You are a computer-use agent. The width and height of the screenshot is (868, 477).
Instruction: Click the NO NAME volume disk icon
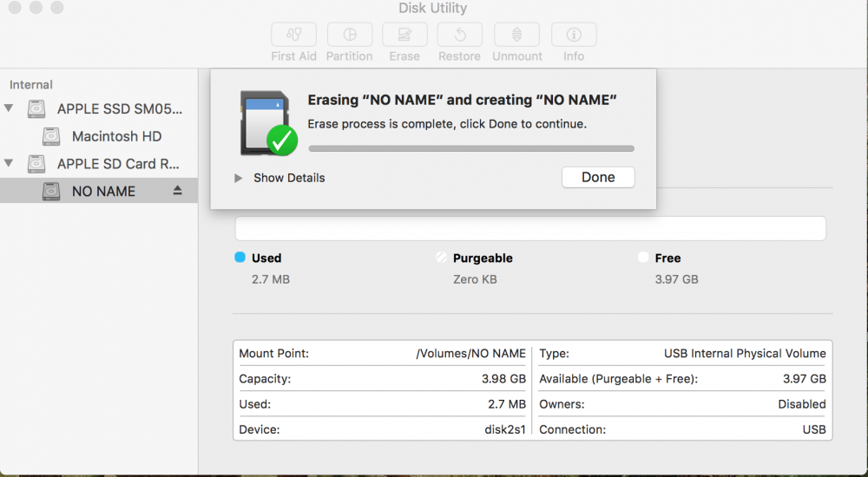point(51,191)
